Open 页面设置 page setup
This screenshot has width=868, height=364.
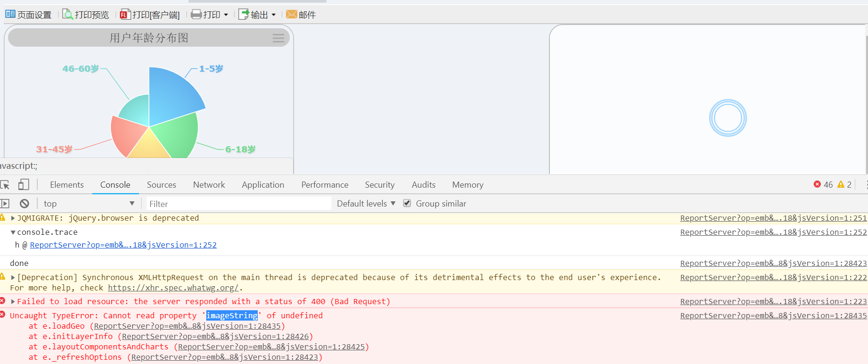click(x=28, y=15)
